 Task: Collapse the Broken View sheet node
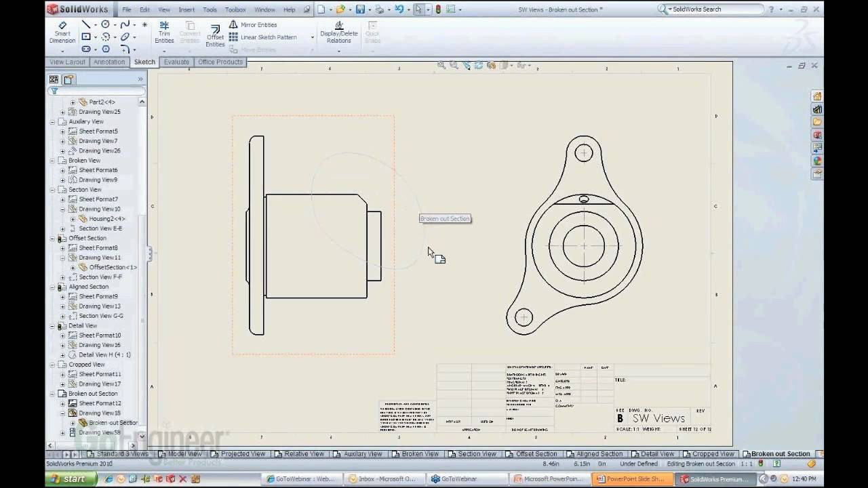53,161
